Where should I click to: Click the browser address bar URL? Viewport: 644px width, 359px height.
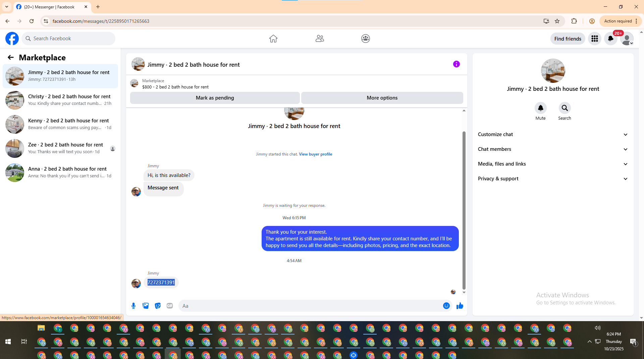(x=101, y=21)
